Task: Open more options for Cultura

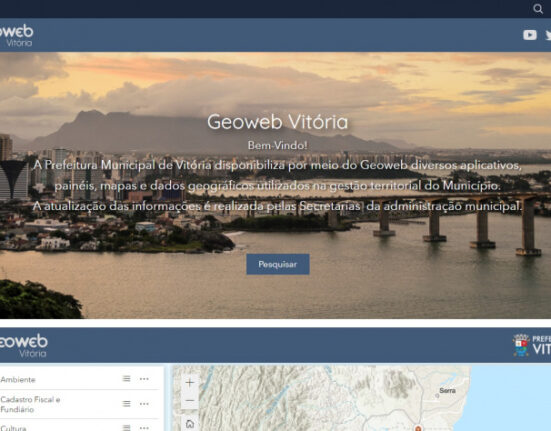Action: coord(144,428)
